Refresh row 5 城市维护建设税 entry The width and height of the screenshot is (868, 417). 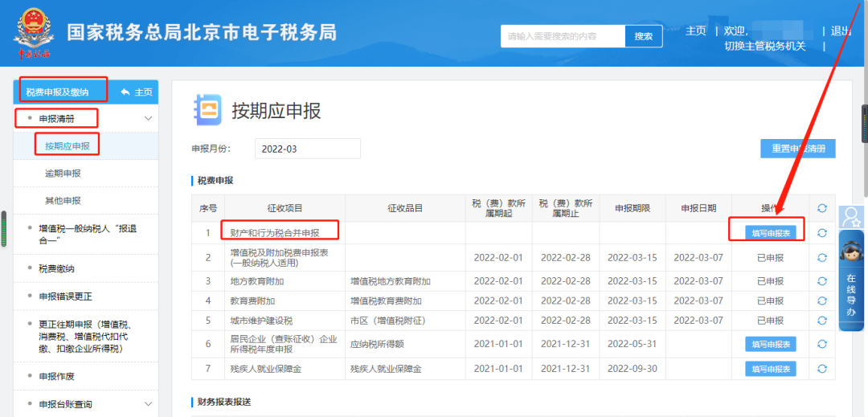click(x=822, y=320)
